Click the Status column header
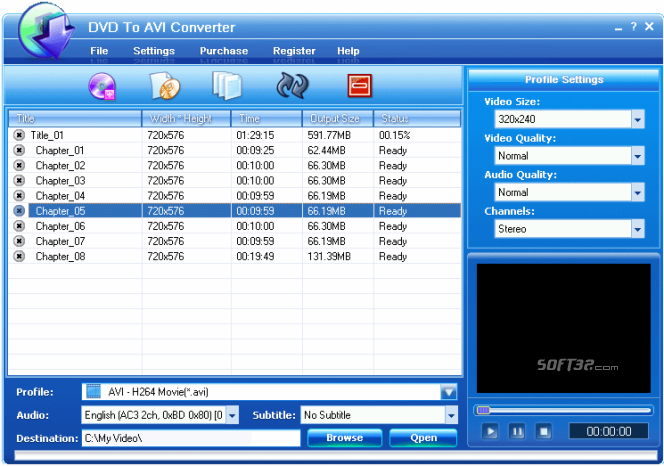Image resolution: width=664 pixels, height=466 pixels. click(417, 119)
